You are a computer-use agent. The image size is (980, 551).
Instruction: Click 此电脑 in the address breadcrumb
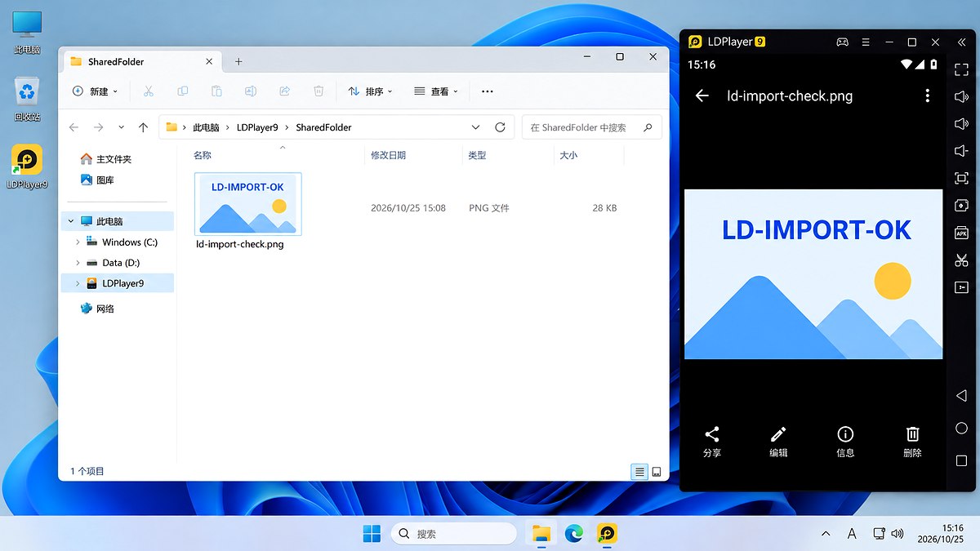click(206, 127)
